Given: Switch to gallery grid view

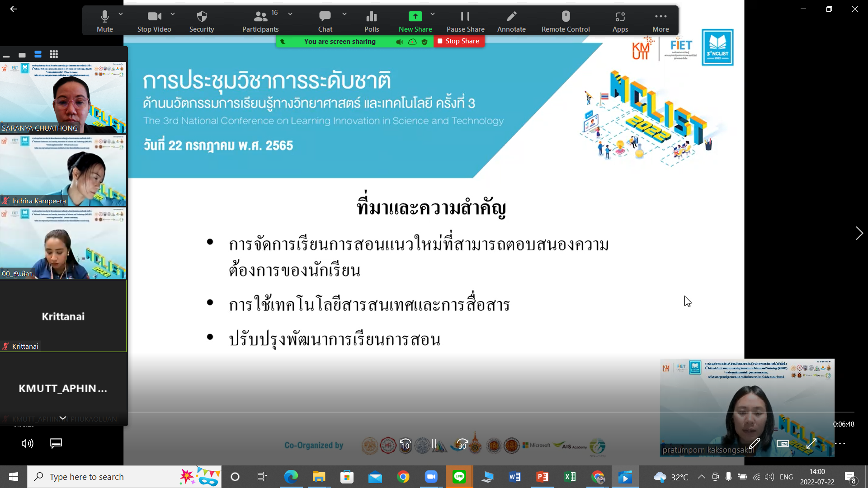Looking at the screenshot, I should tap(54, 55).
